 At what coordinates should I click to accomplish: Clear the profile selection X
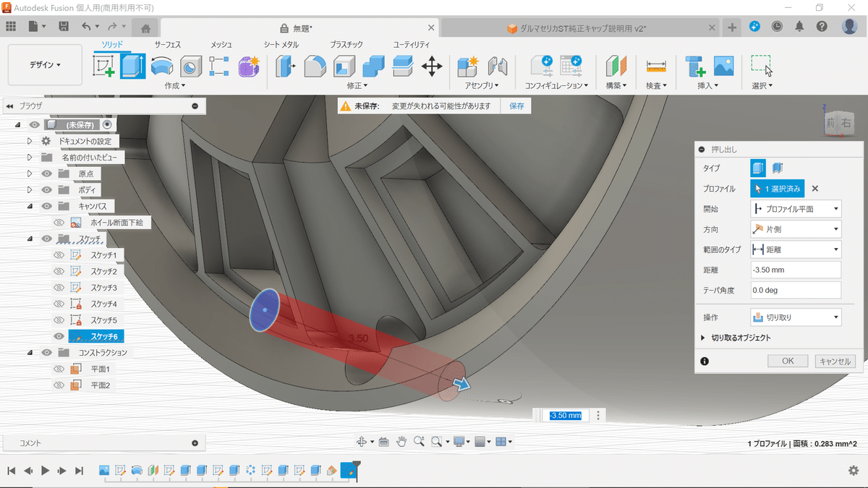coord(815,189)
